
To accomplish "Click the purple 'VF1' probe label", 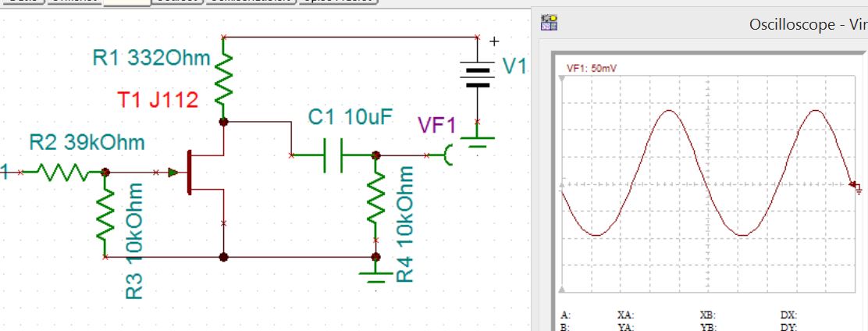I will point(437,126).
